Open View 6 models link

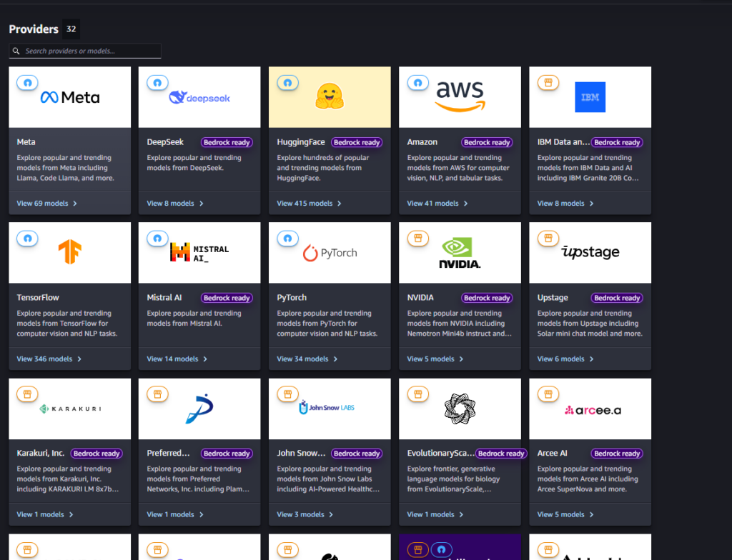pos(565,359)
